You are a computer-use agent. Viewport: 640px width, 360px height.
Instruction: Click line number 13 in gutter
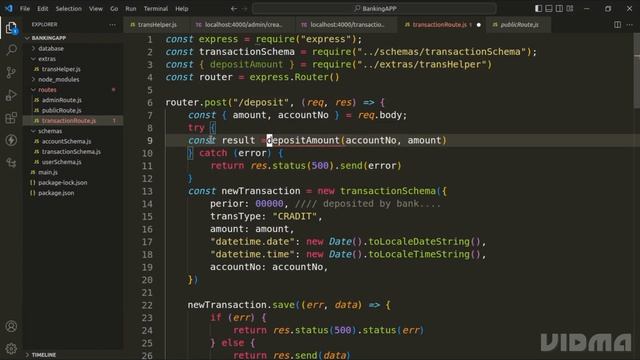147,191
